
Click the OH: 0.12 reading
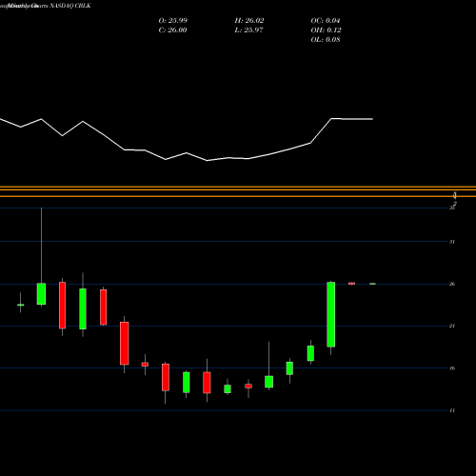(x=326, y=30)
